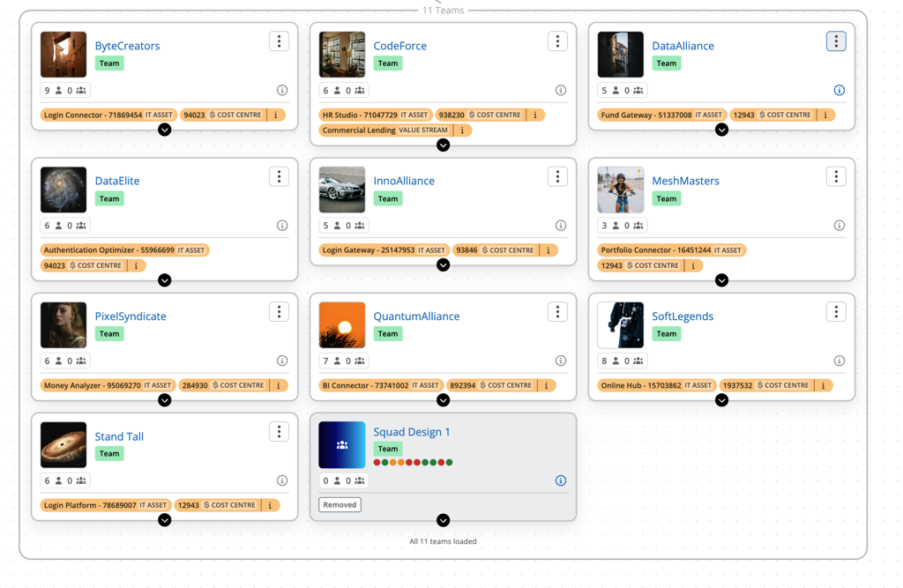
Task: Click the QuantumAlliance sunset thumbnail
Action: tap(342, 324)
